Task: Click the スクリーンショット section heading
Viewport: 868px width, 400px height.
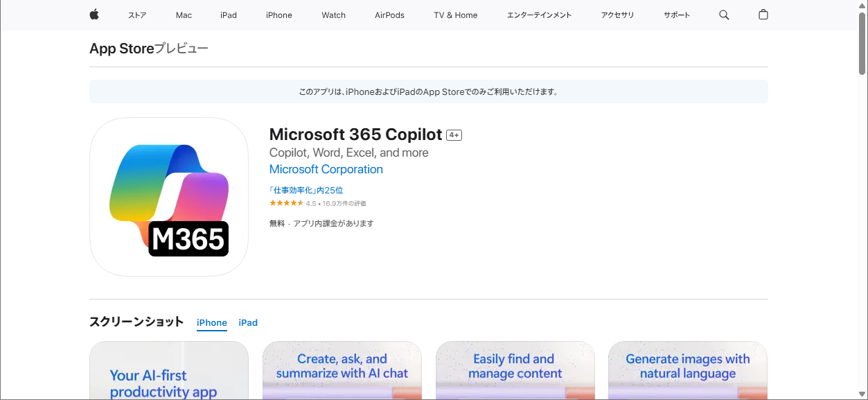Action: 136,322
